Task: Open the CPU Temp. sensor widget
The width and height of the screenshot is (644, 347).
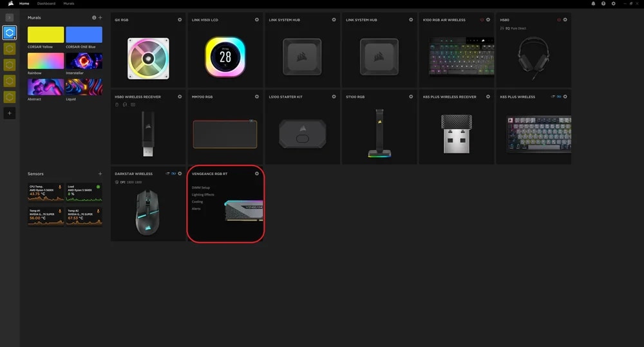Action: tap(46, 192)
